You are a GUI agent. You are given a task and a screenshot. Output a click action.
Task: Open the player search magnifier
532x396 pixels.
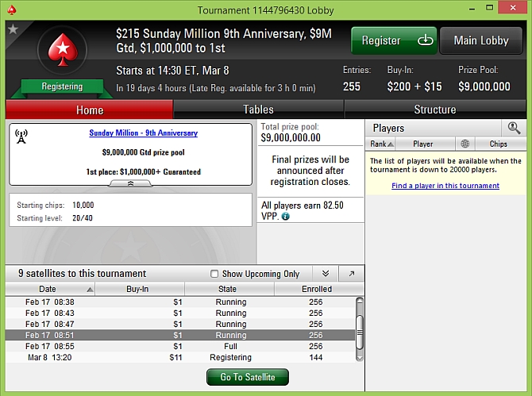click(x=514, y=128)
